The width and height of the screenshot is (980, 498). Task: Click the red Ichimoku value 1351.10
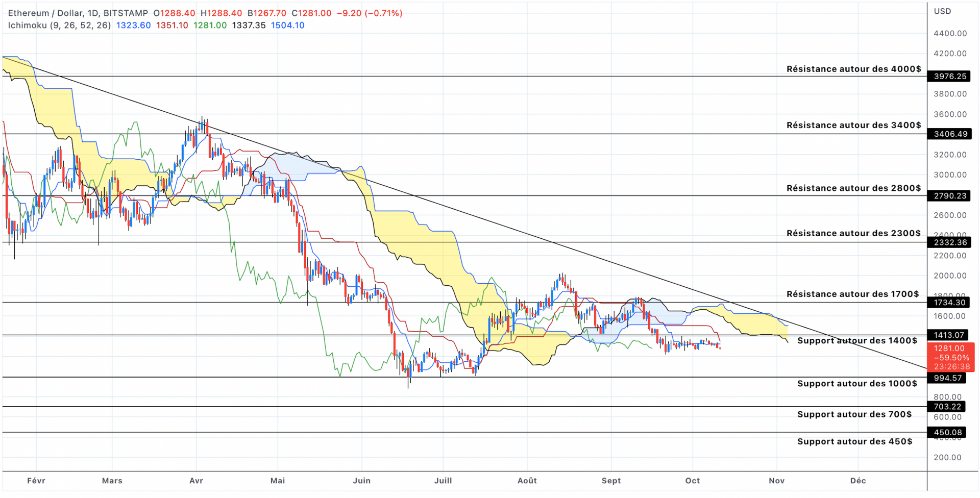(x=172, y=26)
